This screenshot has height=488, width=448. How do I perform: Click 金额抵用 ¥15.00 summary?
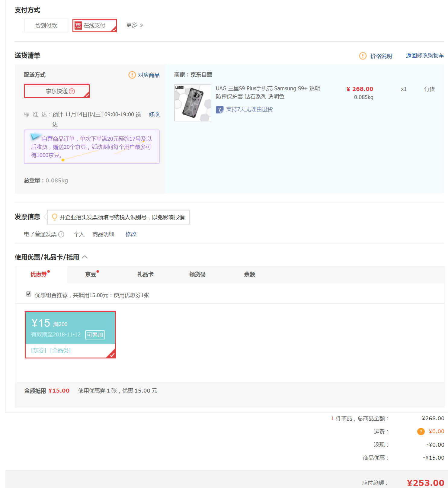click(x=47, y=391)
